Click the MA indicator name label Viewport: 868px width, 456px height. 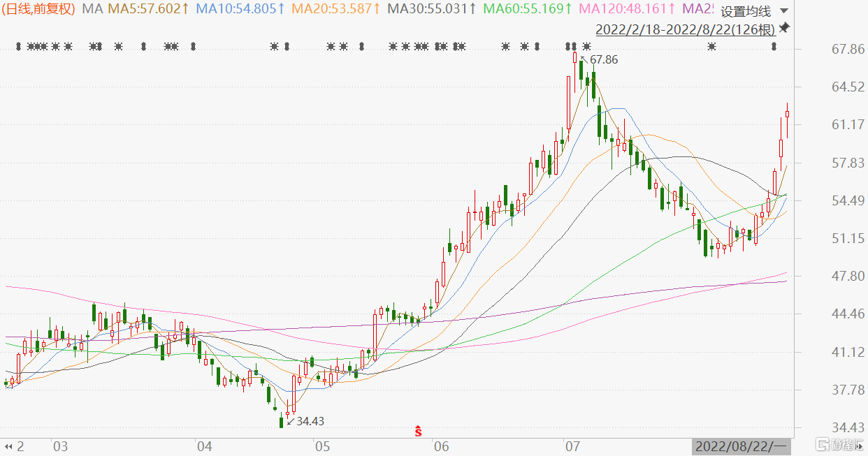(92, 9)
